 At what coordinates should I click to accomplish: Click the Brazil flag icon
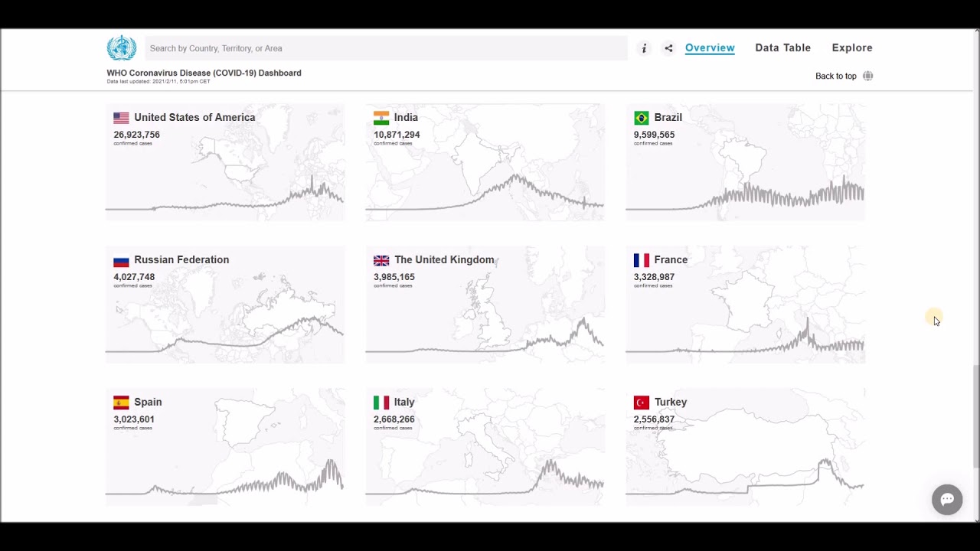642,118
